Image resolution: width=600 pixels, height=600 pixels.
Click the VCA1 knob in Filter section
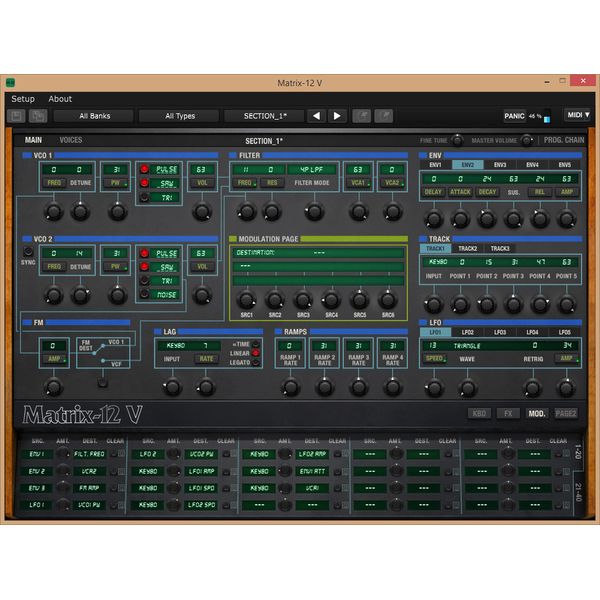pyautogui.click(x=359, y=212)
